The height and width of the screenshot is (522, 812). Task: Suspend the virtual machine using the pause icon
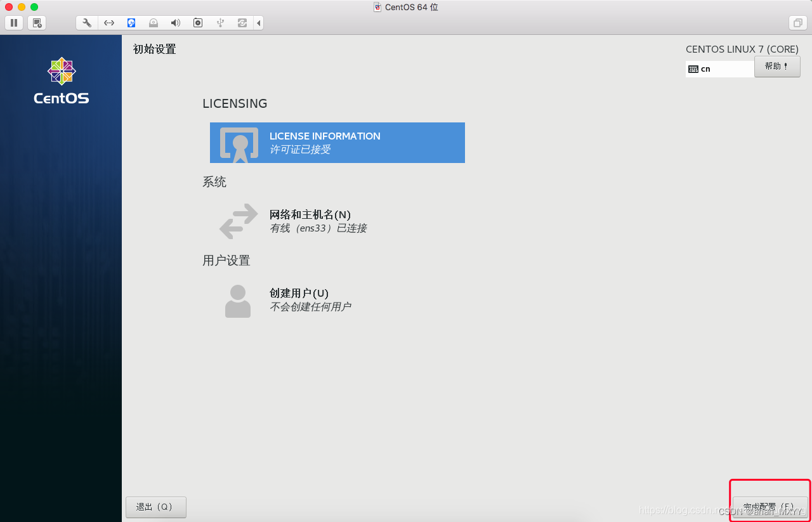[13, 23]
